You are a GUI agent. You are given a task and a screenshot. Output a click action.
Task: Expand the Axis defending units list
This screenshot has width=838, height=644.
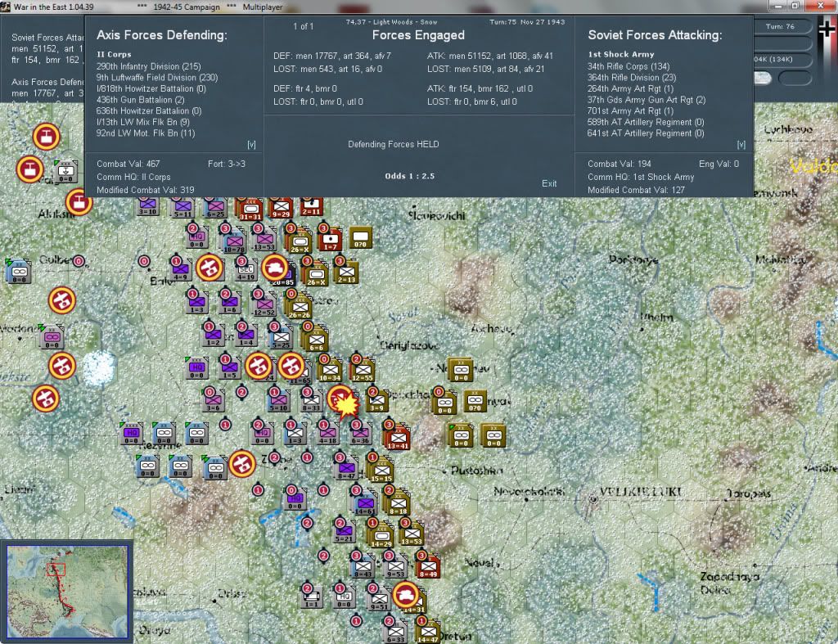251,145
